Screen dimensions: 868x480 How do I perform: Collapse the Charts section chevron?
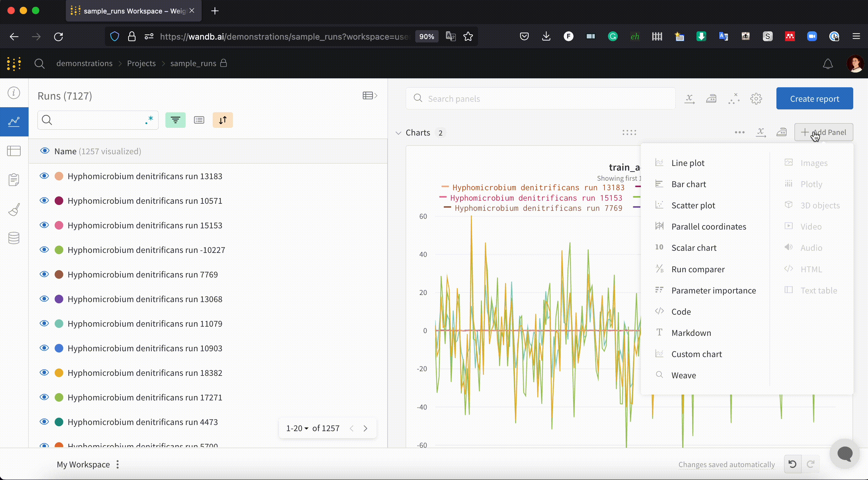pos(398,133)
